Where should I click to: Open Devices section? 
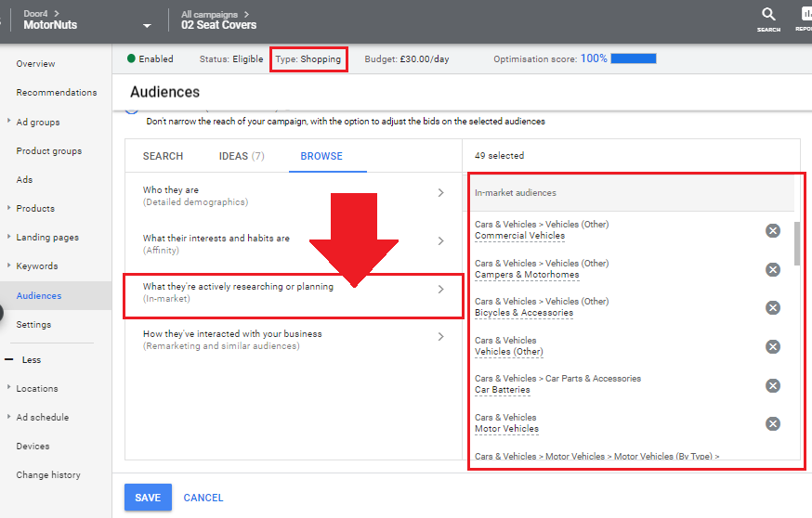point(33,447)
